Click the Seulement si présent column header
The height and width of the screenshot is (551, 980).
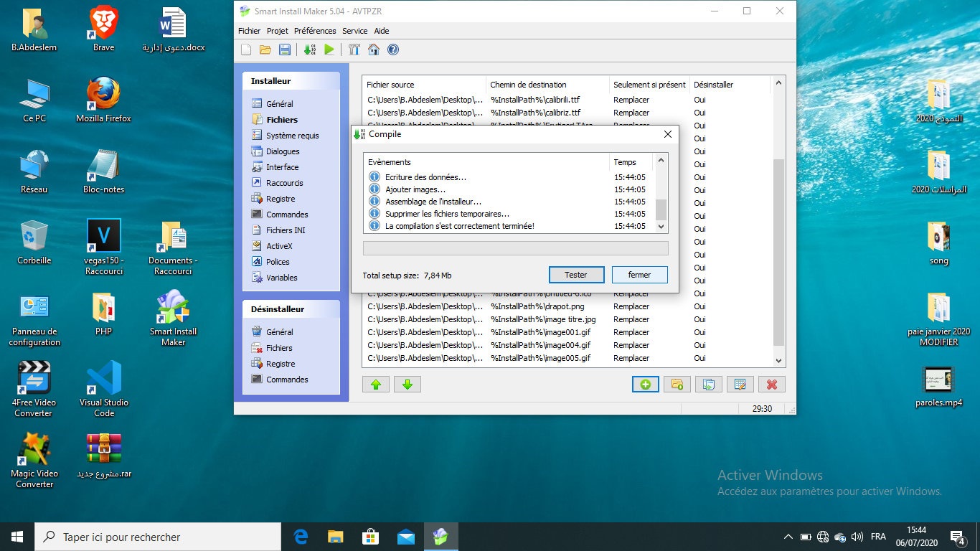pyautogui.click(x=650, y=85)
